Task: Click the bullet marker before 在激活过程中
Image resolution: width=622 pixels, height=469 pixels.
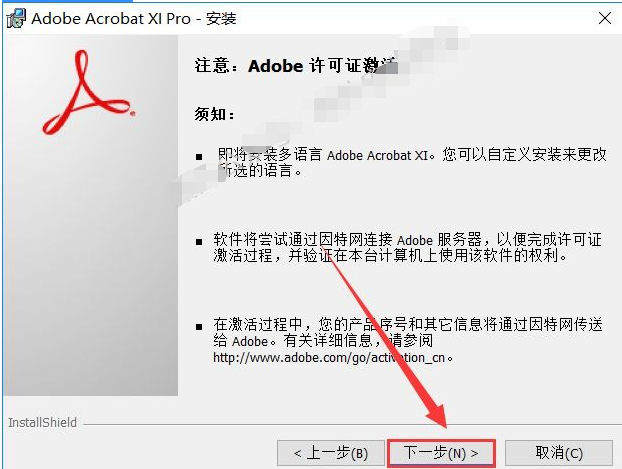Action: [199, 327]
